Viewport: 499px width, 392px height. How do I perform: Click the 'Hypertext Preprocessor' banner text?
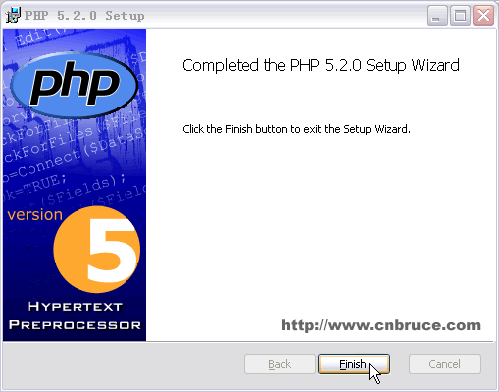75,316
